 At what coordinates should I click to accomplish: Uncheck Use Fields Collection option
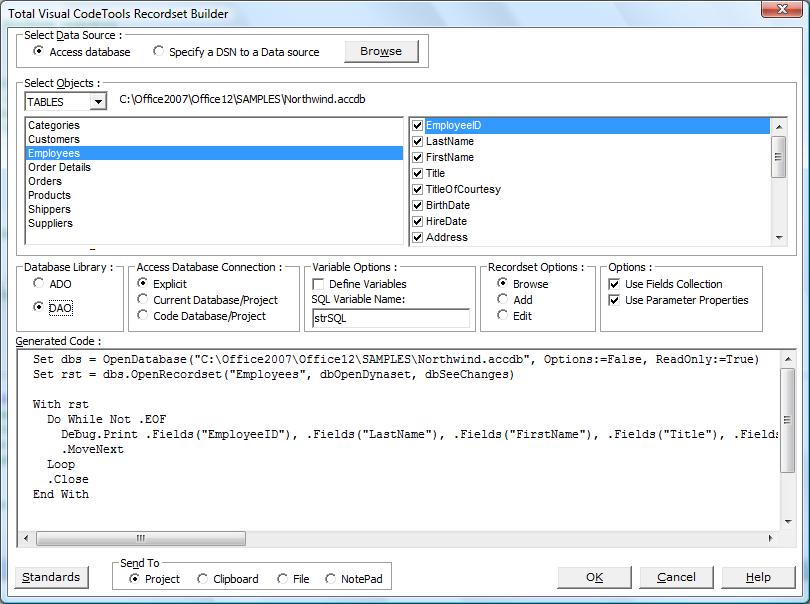pos(615,284)
